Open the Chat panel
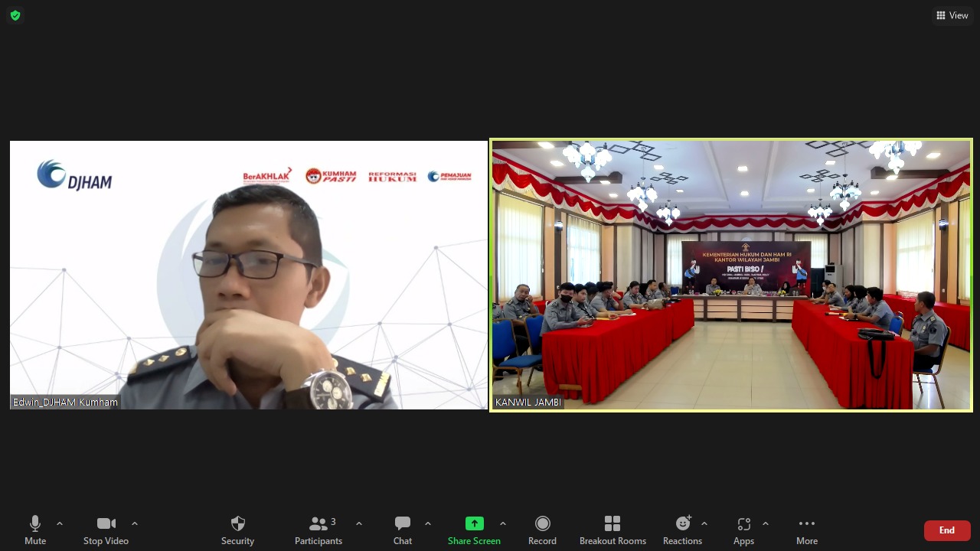Image resolution: width=980 pixels, height=551 pixels. pos(403,530)
